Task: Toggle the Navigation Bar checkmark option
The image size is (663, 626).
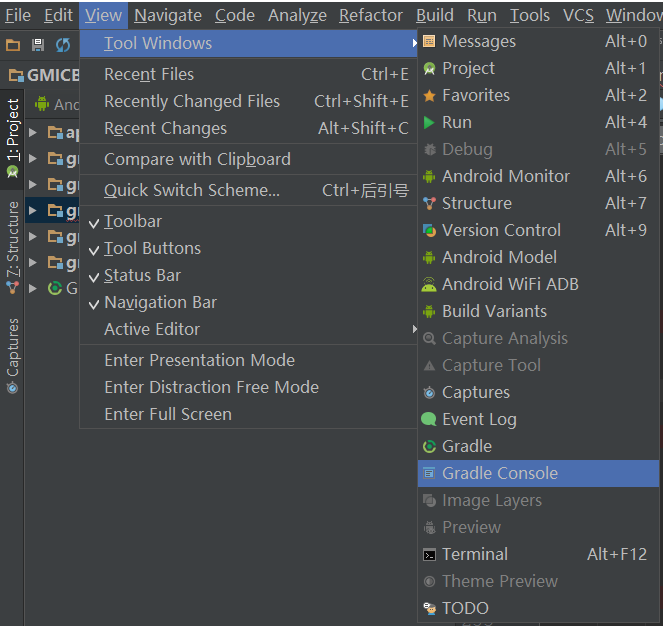Action: pyautogui.click(x=249, y=303)
